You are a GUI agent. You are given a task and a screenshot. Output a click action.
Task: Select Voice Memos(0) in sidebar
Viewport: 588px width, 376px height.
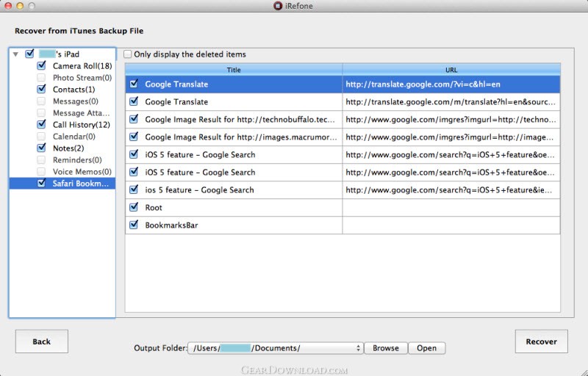click(x=82, y=172)
